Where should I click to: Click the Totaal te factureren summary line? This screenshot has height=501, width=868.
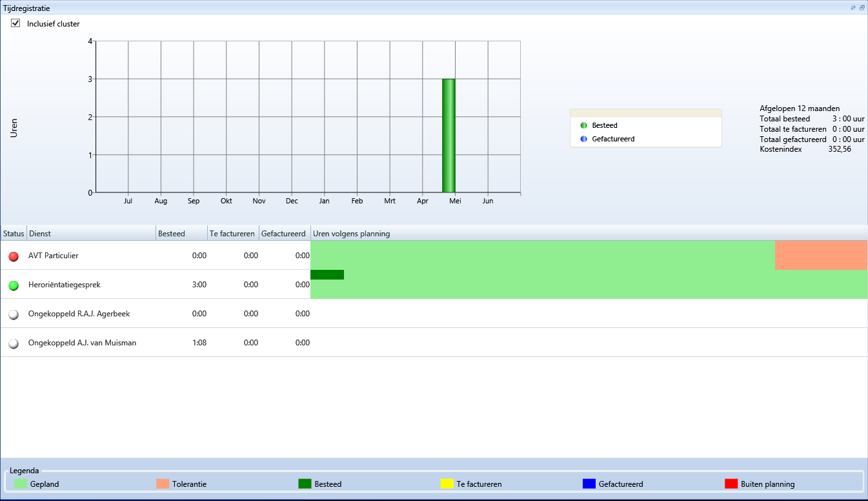[812, 129]
